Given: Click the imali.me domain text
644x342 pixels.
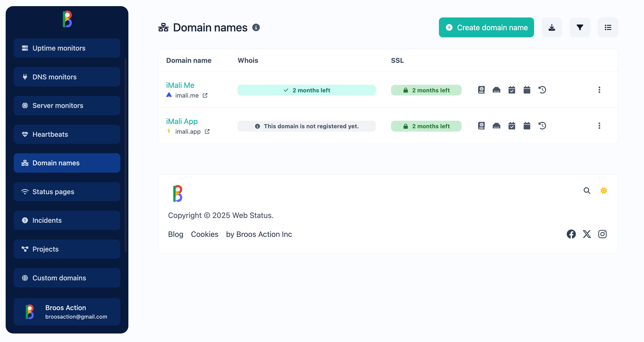Looking at the screenshot, I should [x=187, y=95].
